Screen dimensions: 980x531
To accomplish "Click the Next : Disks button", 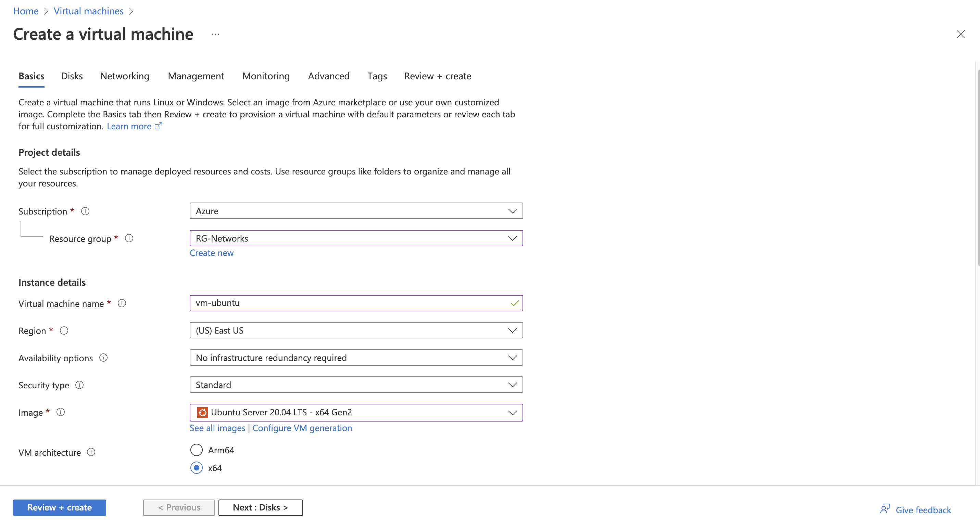I will coord(261,507).
